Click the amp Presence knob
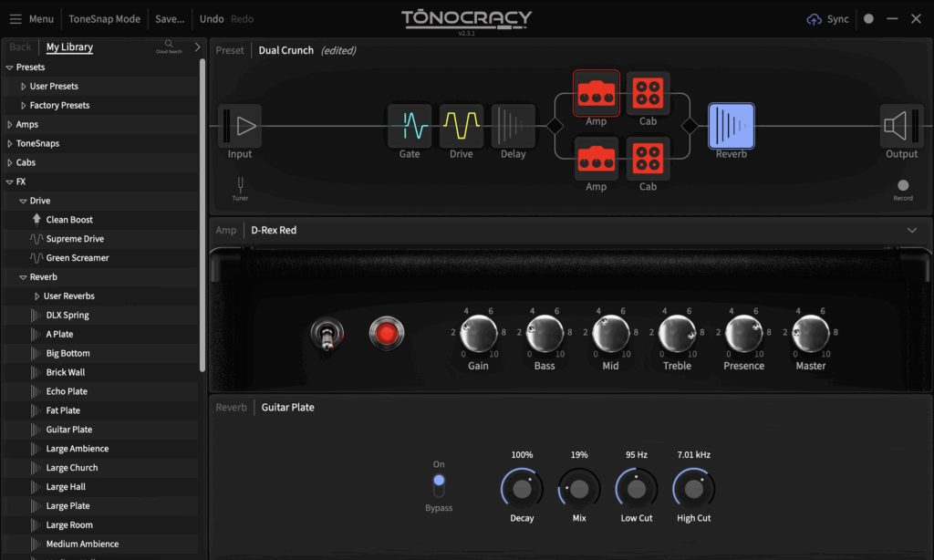 coord(744,334)
